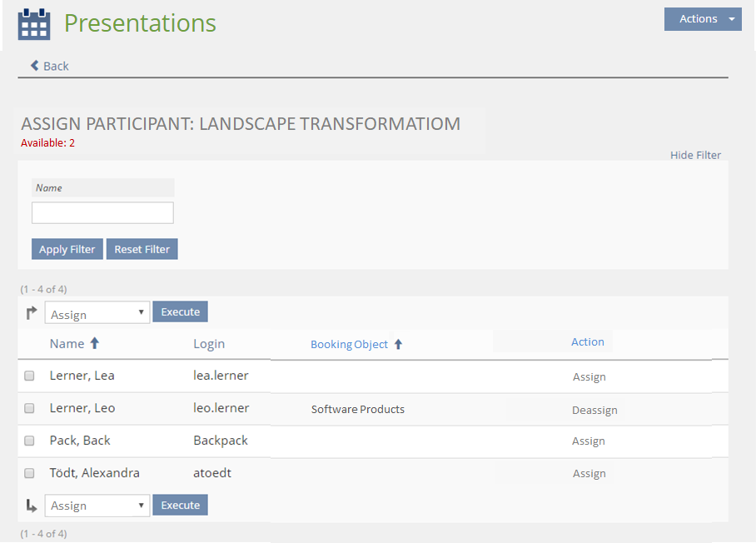Open the Actions dropdown menu
Viewport: 756px width, 543px height.
pyautogui.click(x=702, y=19)
